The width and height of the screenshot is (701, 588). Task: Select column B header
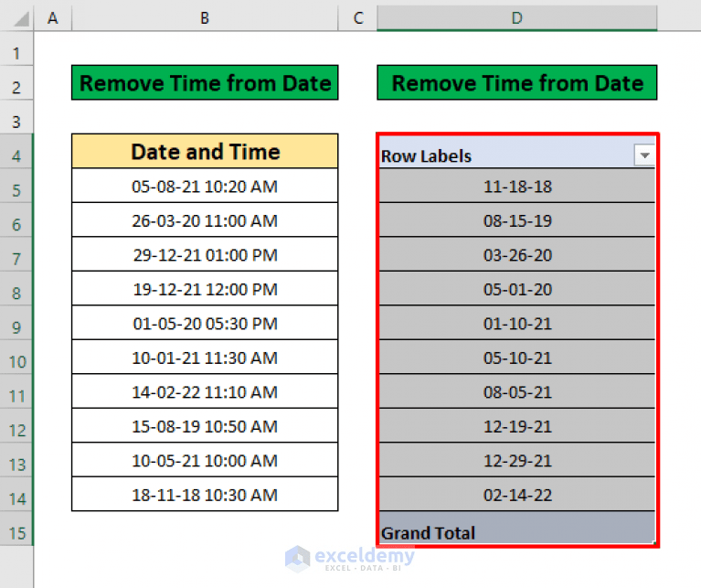205,18
